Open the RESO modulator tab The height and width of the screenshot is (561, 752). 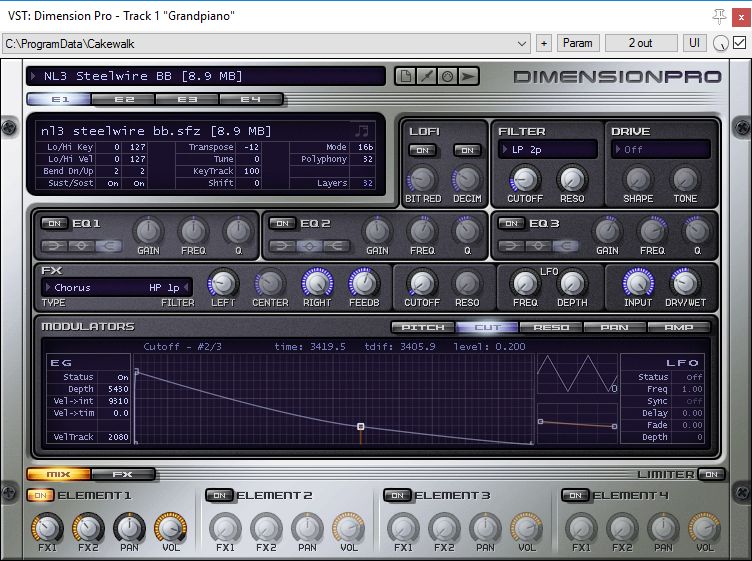point(551,327)
